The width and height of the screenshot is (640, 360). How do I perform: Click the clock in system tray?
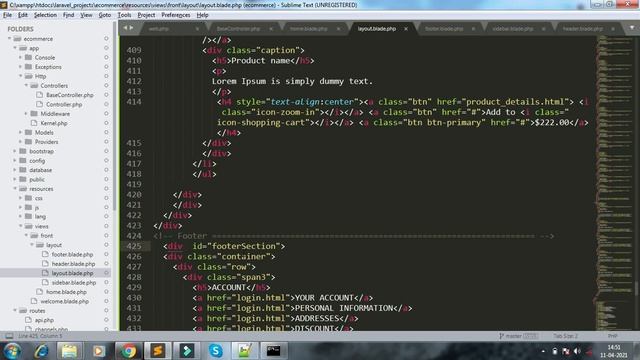click(614, 351)
